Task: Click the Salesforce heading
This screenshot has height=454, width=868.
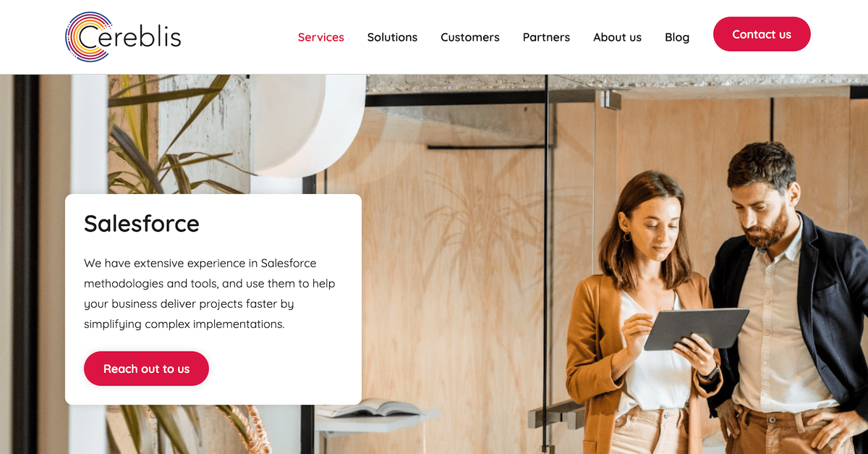Action: 142,224
